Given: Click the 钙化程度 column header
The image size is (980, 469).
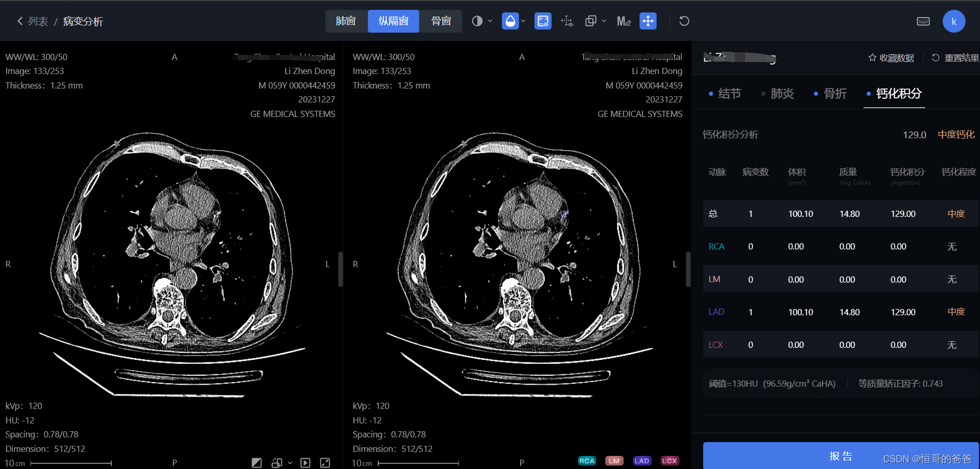Looking at the screenshot, I should 959,172.
